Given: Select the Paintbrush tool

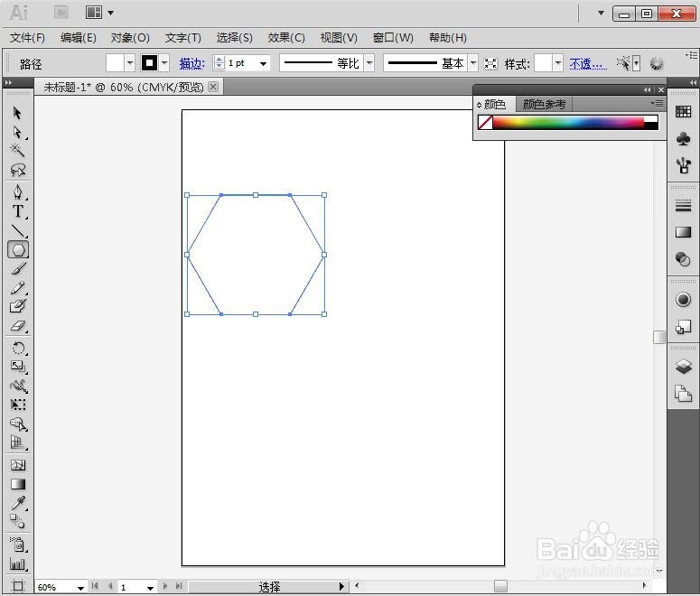Looking at the screenshot, I should [x=18, y=268].
